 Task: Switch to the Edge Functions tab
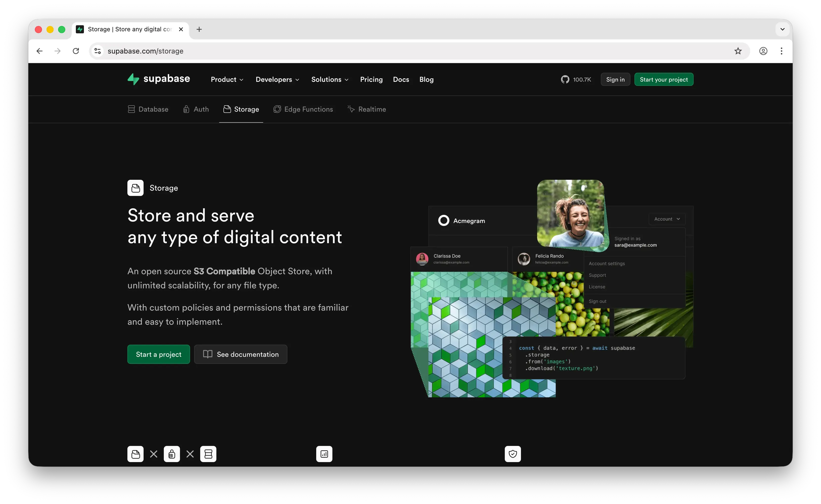point(303,109)
